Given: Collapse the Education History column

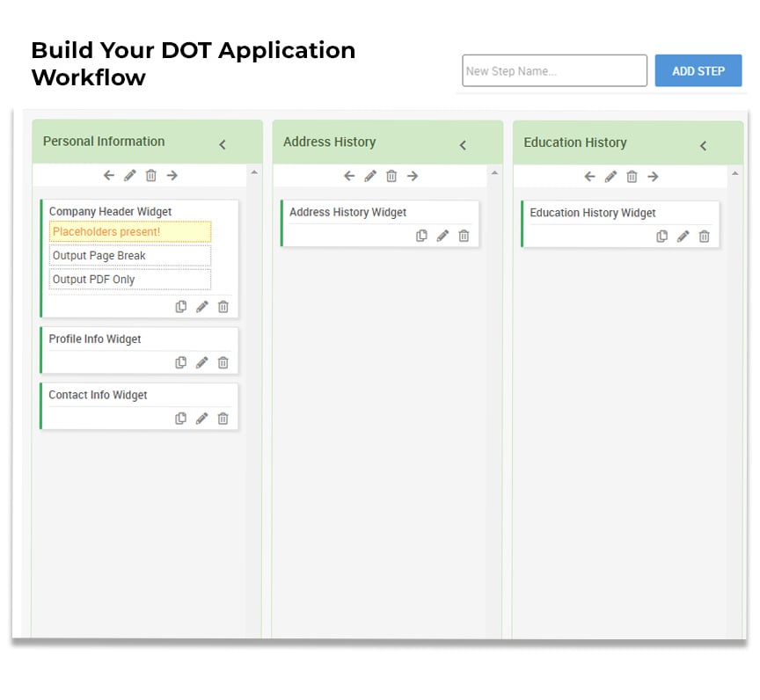Looking at the screenshot, I should pos(704,145).
